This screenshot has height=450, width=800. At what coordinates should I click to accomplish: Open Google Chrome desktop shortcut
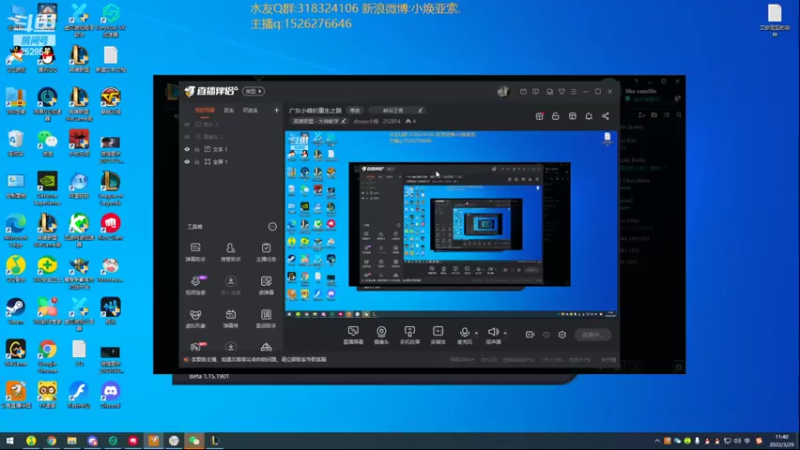pyautogui.click(x=47, y=356)
